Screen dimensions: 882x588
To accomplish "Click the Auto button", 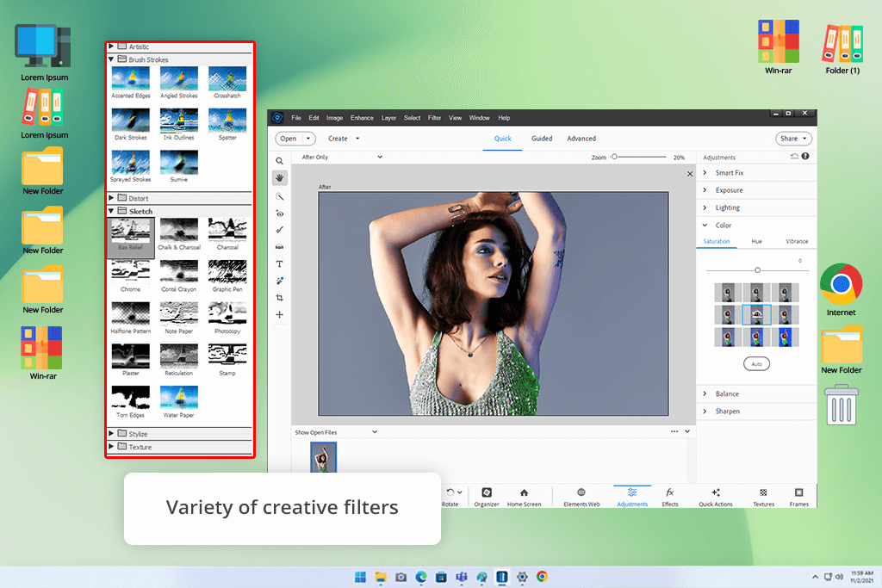I will [x=756, y=364].
